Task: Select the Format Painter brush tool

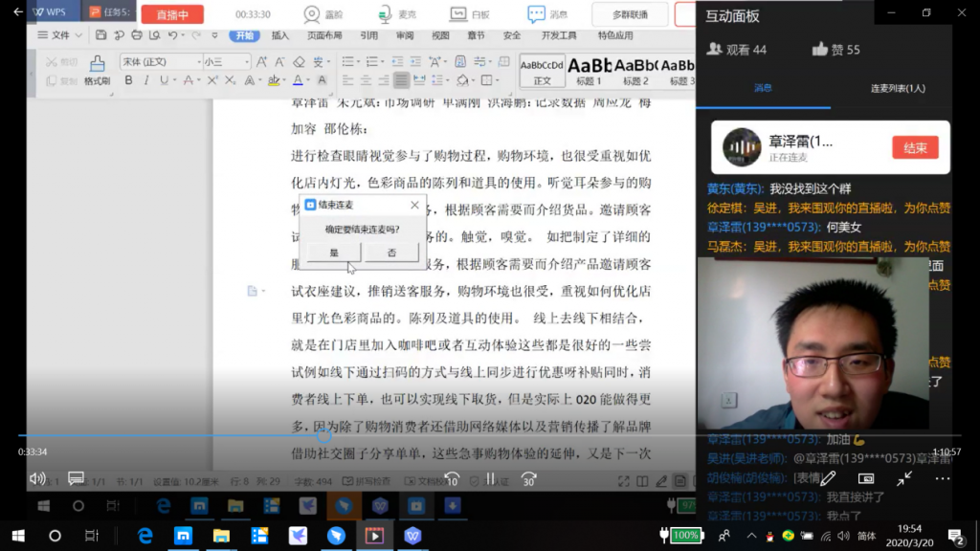Action: click(97, 70)
